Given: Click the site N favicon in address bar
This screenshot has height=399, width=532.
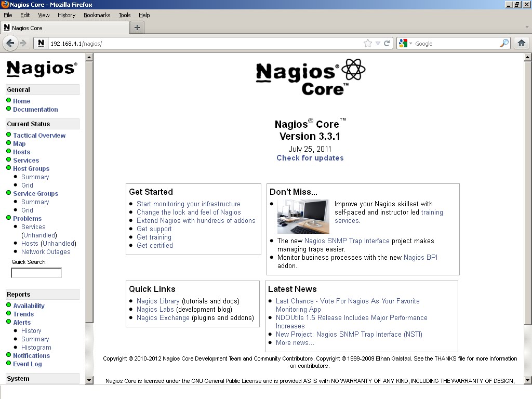Looking at the screenshot, I should tap(41, 43).
